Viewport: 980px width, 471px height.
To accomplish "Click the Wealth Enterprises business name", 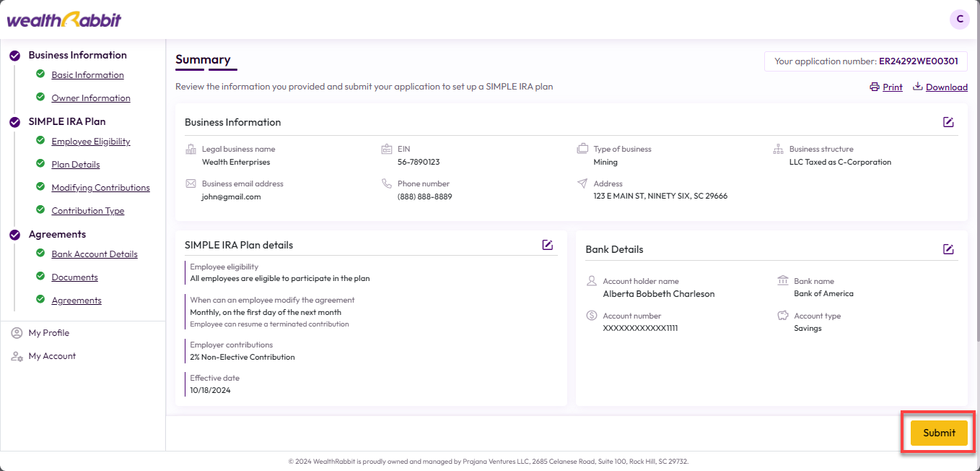I will click(x=236, y=163).
